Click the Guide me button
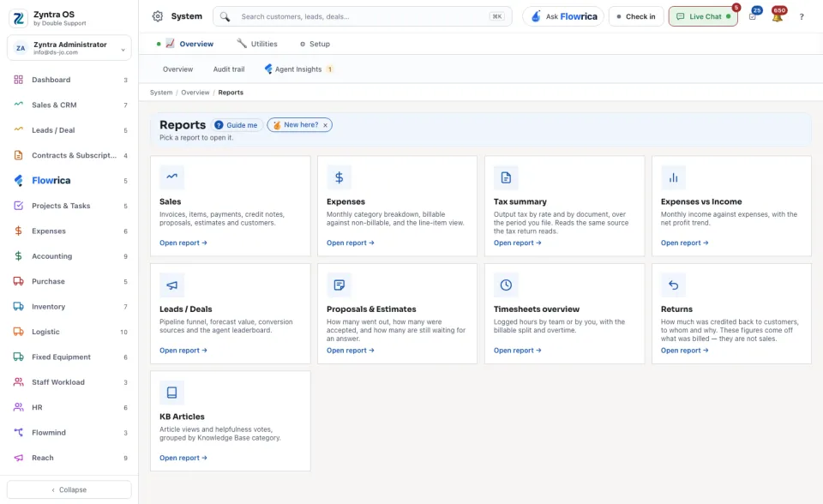 pos(237,125)
